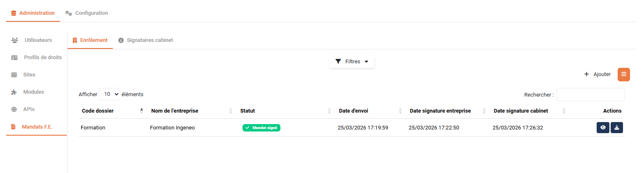The width and height of the screenshot is (644, 173).
Task: Select Mandats F.E. in sidebar
Action: click(37, 127)
